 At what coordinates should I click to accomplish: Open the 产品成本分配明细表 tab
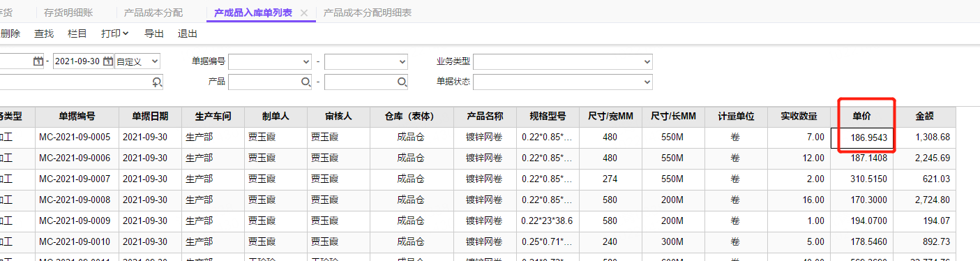368,13
